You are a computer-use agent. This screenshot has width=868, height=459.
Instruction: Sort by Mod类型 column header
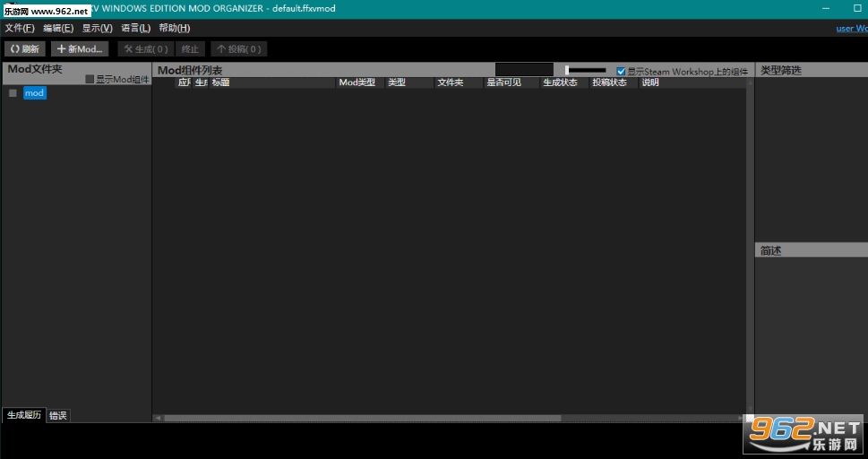[x=360, y=82]
